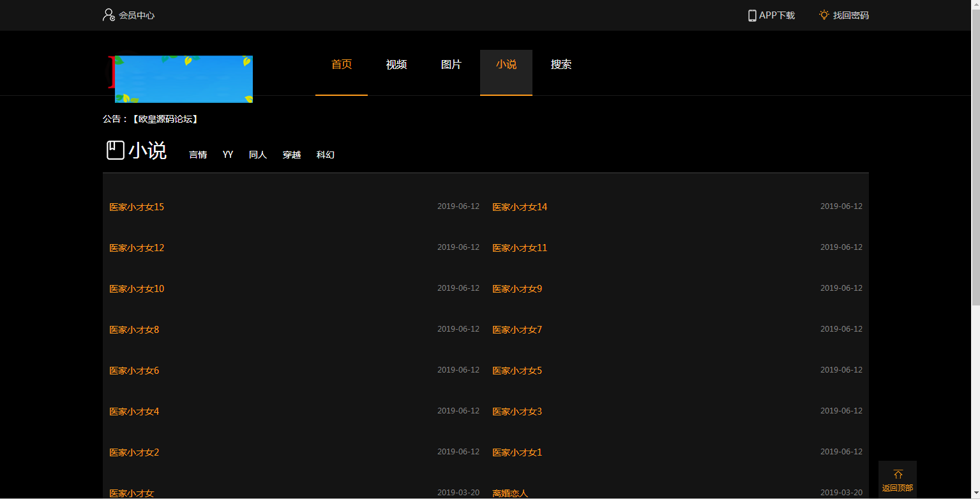Click the bookmark icon beside the 小说 heading
Viewport: 980px width, 501px height.
(x=116, y=150)
